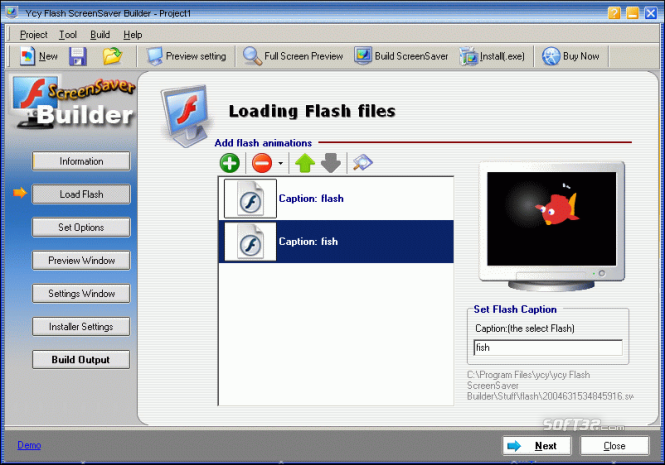Click the Open folder toolbar icon
The height and width of the screenshot is (465, 665).
(x=112, y=56)
